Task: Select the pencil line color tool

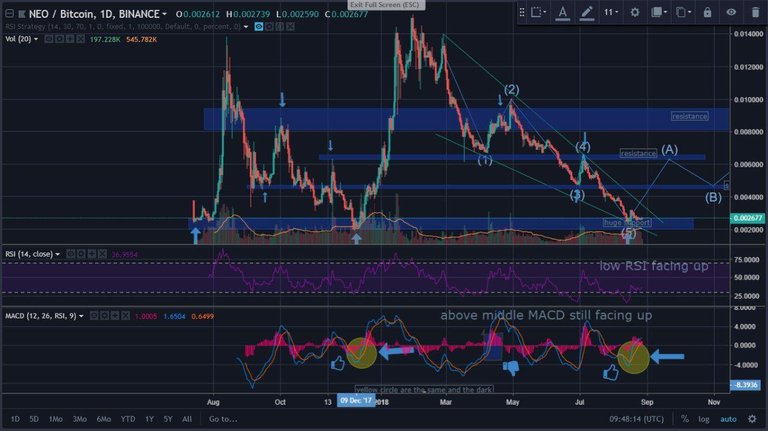Action: 587,13
